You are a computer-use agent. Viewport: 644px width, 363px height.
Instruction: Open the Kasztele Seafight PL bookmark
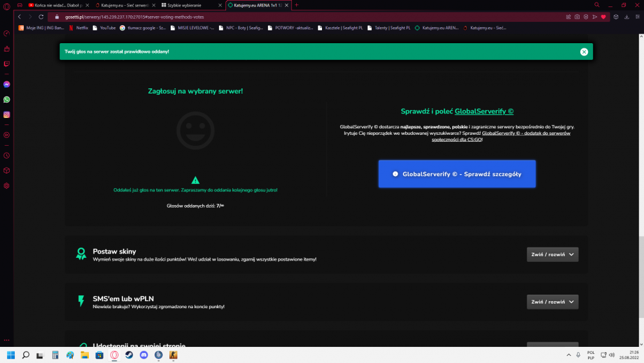coord(341,28)
